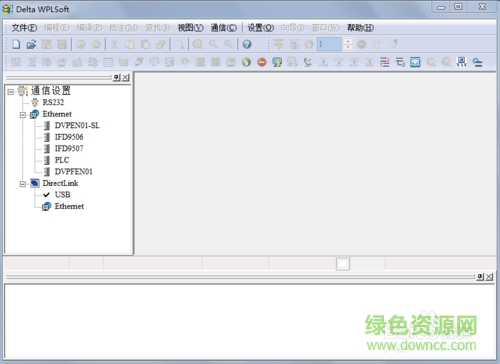Screen dimensions: 500x364
Task: Pin the bottom output panel
Action: 480,277
